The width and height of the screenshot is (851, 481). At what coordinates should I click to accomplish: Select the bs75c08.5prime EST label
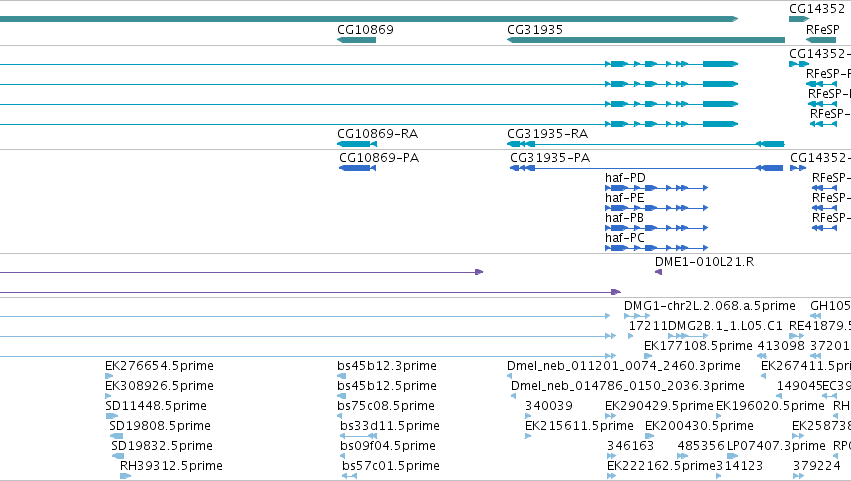(386, 406)
